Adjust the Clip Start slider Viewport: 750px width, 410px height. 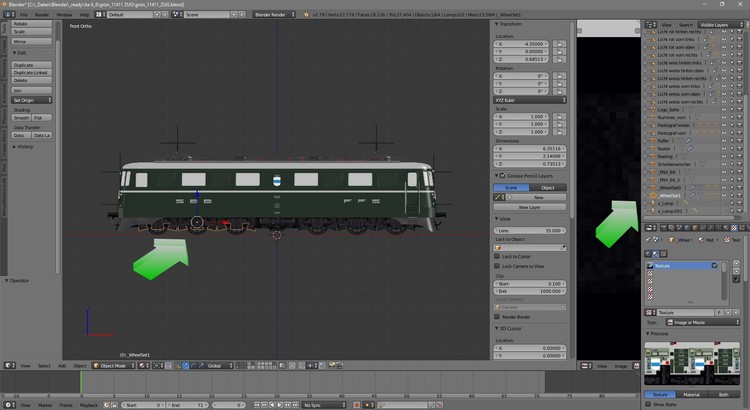click(x=530, y=284)
